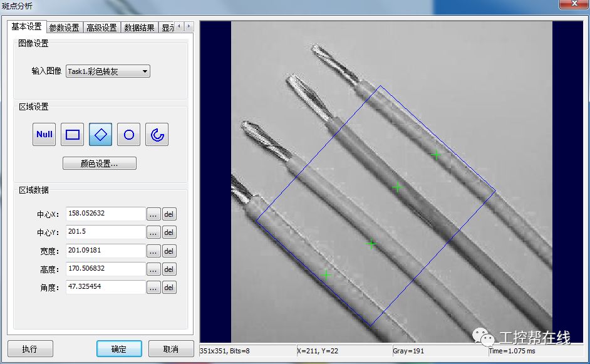The image size is (590, 364).
Task: Switch to the 数据结果 tab
Action: click(x=139, y=28)
